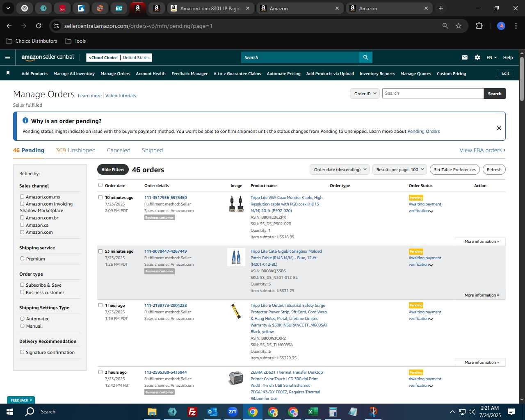Go back to previous page
Viewport: 525px width, 420px height.
coord(9,26)
